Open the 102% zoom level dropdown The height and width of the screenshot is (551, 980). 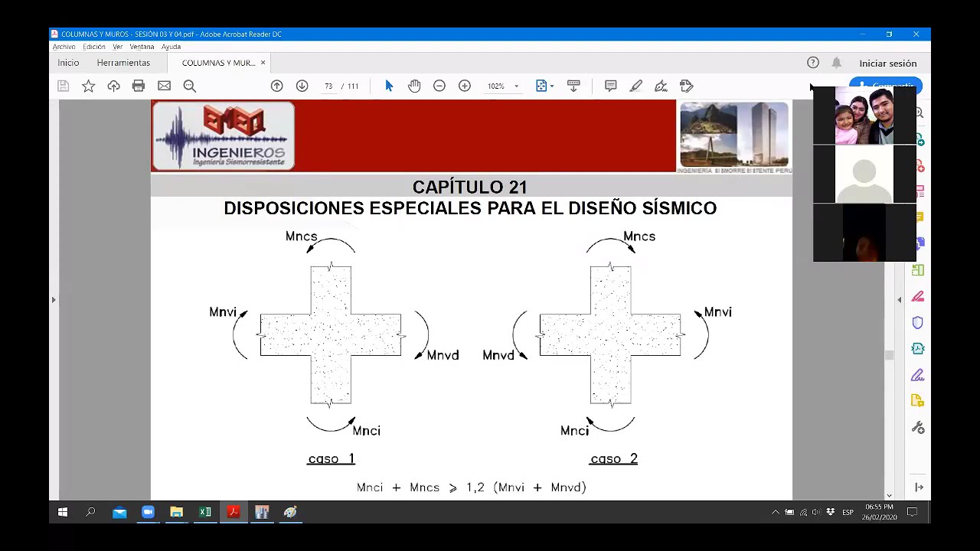click(503, 86)
